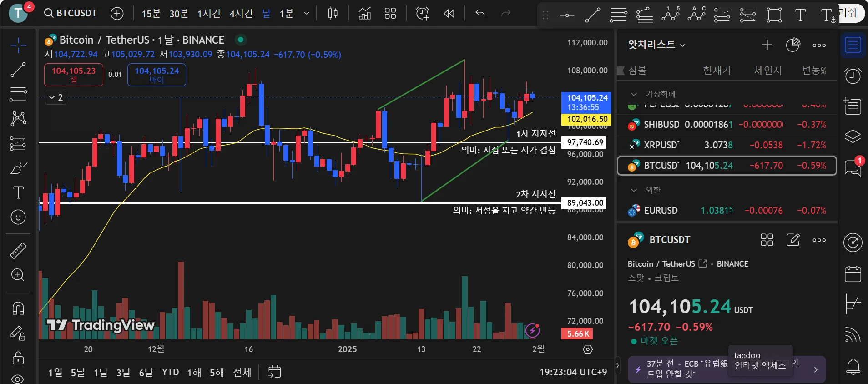Collapse the 외환 watchlist section
Viewport: 868px width, 384px height.
634,190
